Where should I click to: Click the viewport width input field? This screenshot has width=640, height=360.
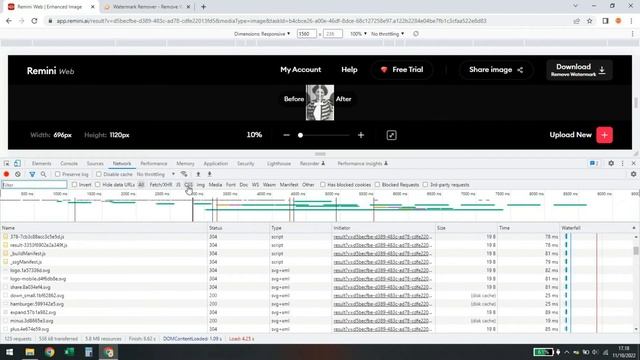(307, 34)
